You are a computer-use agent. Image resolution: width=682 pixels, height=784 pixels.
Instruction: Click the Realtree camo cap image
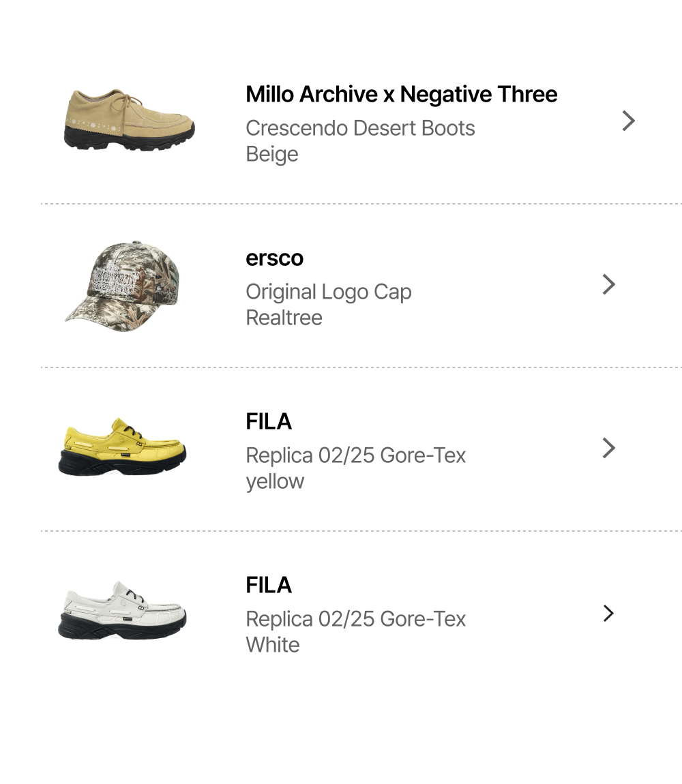(123, 285)
